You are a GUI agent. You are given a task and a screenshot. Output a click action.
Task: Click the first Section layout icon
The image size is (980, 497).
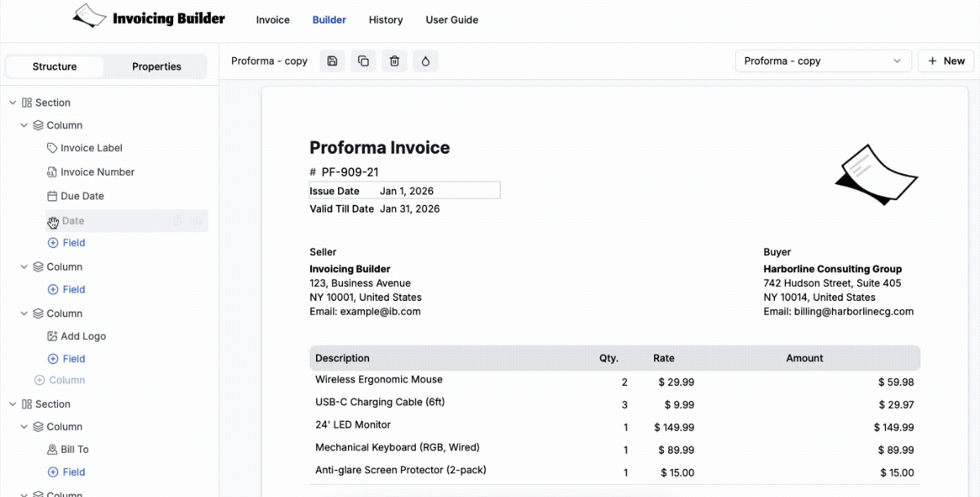click(x=27, y=103)
